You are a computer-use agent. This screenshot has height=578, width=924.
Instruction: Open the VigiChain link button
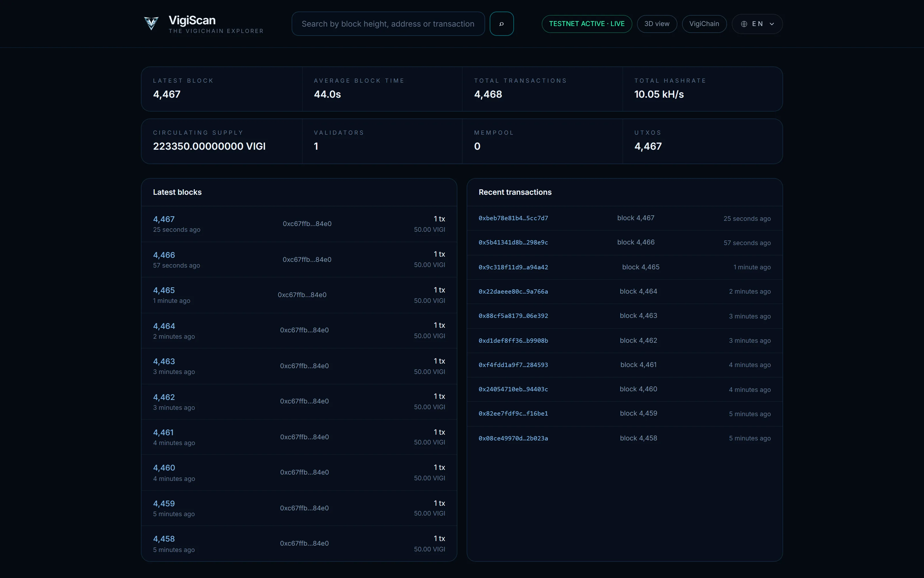point(704,24)
